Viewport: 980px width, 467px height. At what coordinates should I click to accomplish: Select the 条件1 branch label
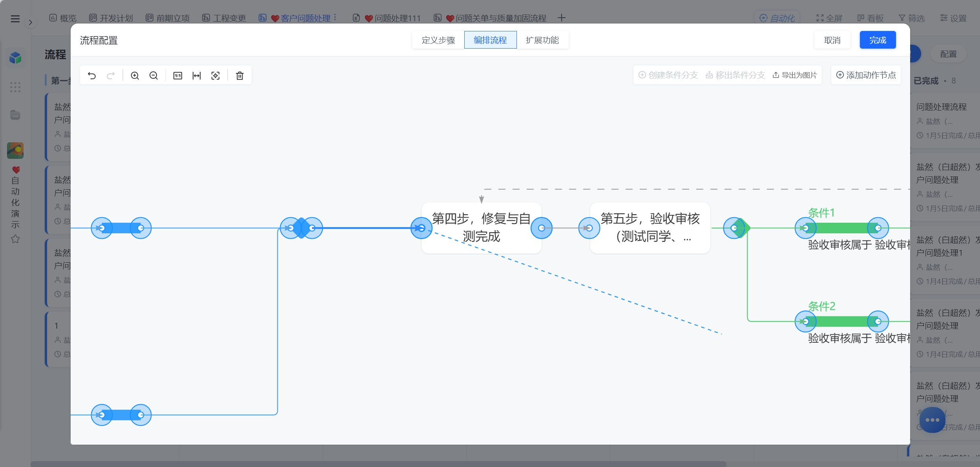tap(821, 213)
